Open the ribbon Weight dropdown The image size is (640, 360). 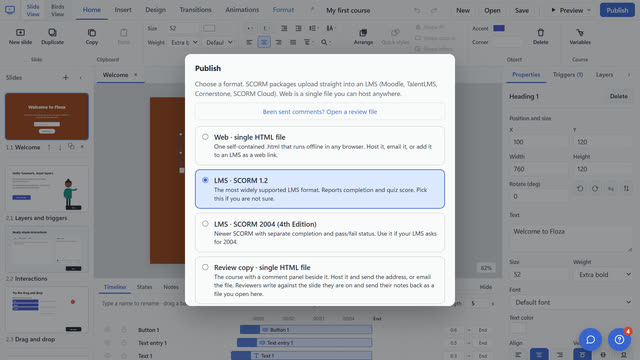(x=184, y=42)
